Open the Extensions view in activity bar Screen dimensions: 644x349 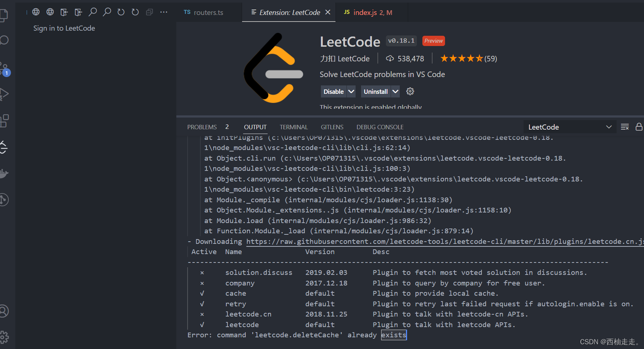click(x=4, y=121)
